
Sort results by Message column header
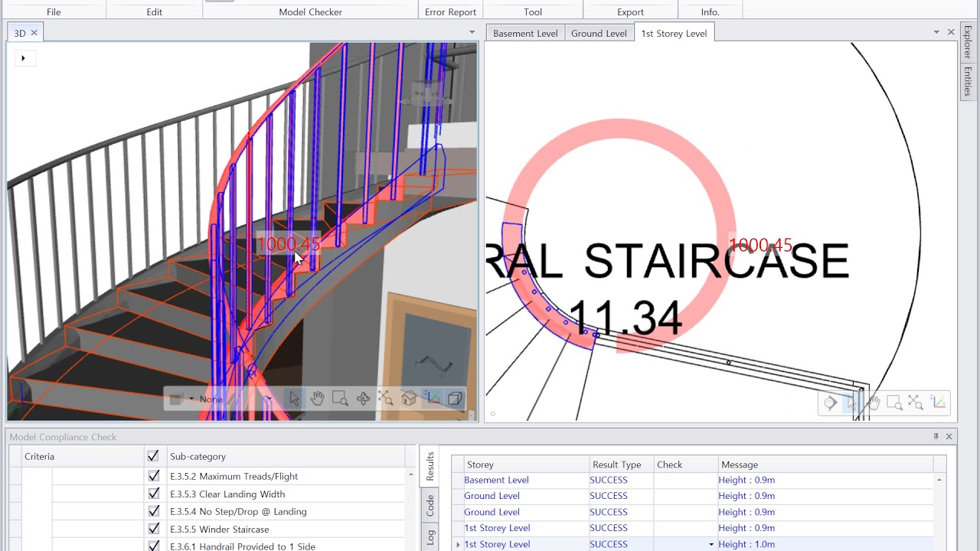coord(825,465)
